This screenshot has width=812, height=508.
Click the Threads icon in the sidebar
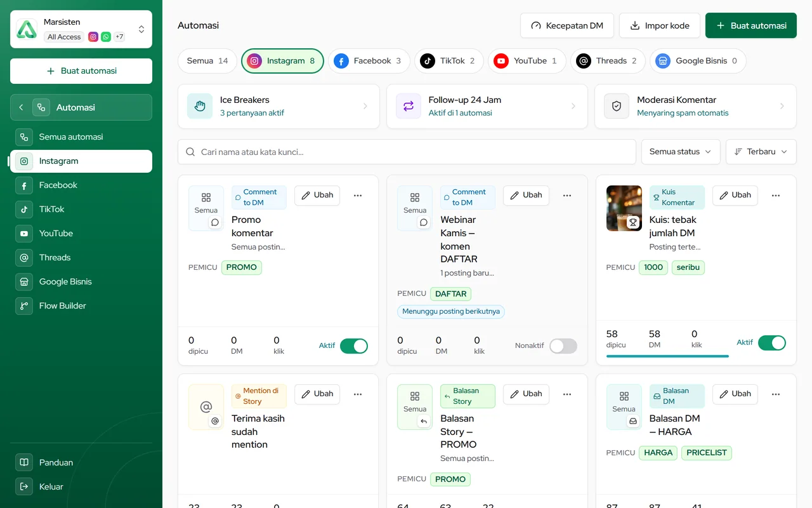click(x=24, y=258)
